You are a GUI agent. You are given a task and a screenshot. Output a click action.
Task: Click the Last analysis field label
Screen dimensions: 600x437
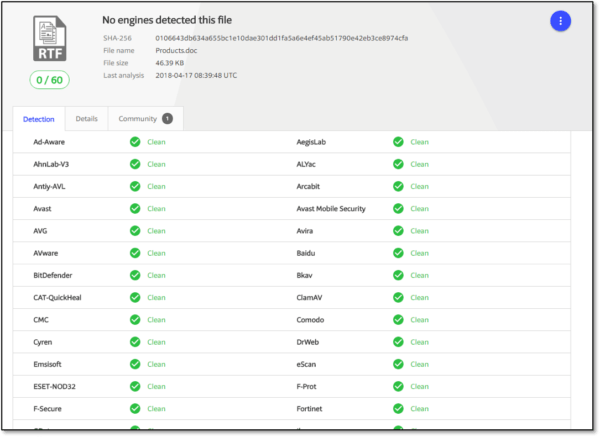[124, 75]
